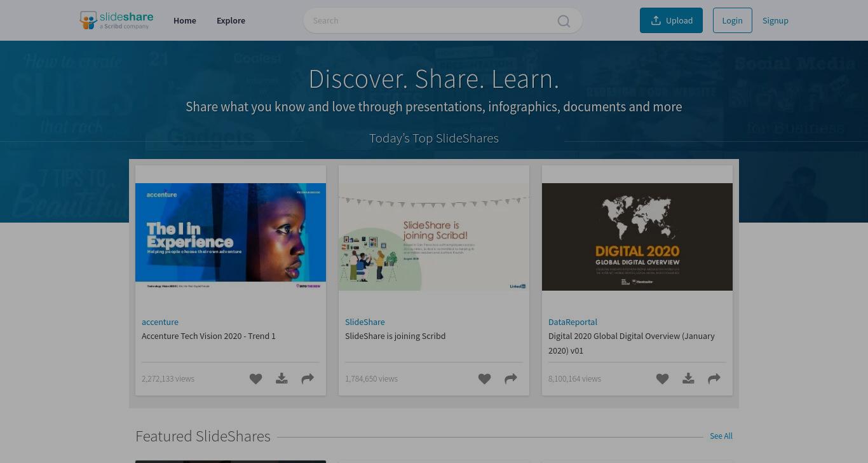868x463 pixels.
Task: Open the Signup link
Action: pyautogui.click(x=775, y=20)
